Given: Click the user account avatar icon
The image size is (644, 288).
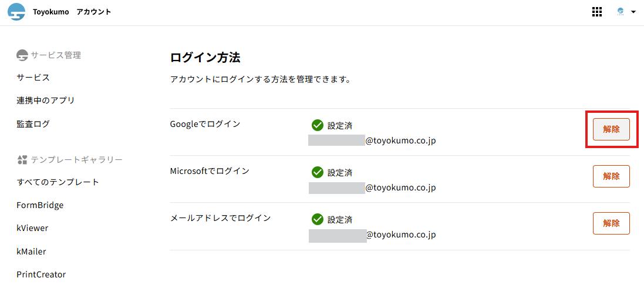Looking at the screenshot, I should tap(621, 12).
